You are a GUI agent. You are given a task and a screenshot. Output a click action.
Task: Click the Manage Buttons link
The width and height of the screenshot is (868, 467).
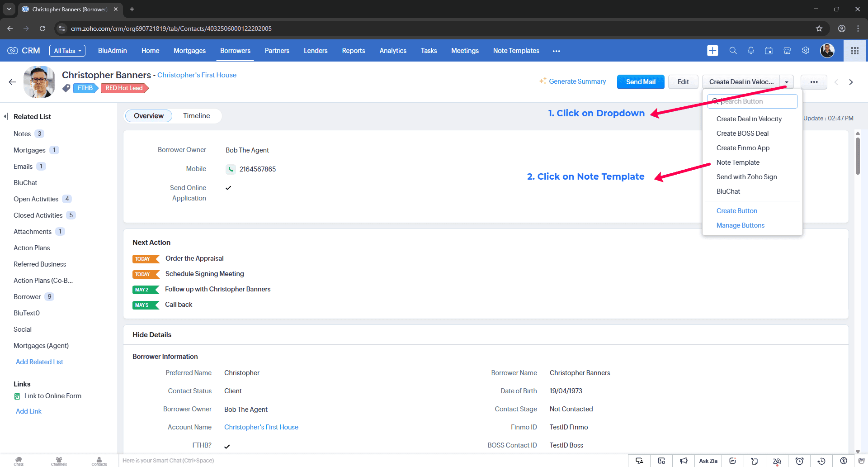pos(740,225)
